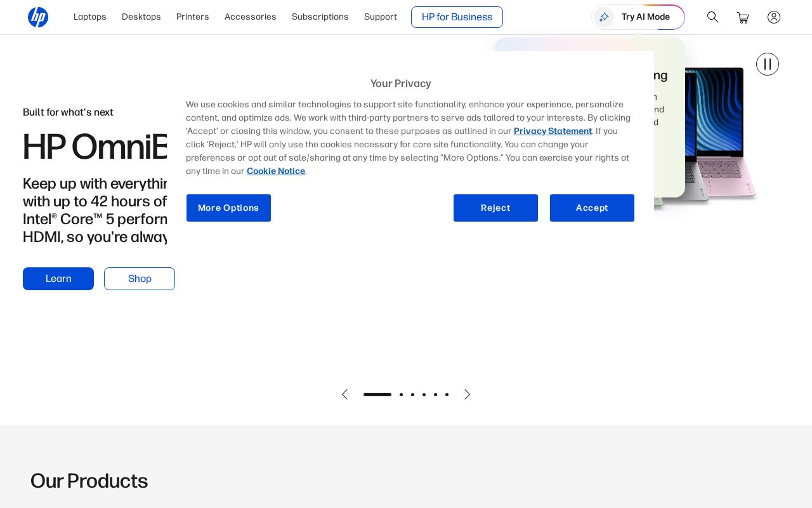The height and width of the screenshot is (508, 812).
Task: Open the Privacy Statement link
Action: tap(553, 131)
